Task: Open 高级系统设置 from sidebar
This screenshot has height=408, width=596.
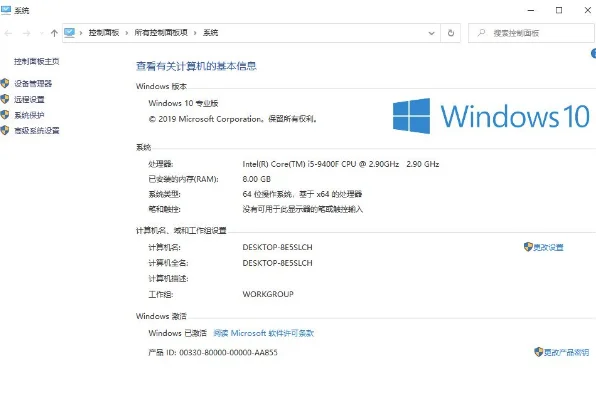Action: point(36,130)
